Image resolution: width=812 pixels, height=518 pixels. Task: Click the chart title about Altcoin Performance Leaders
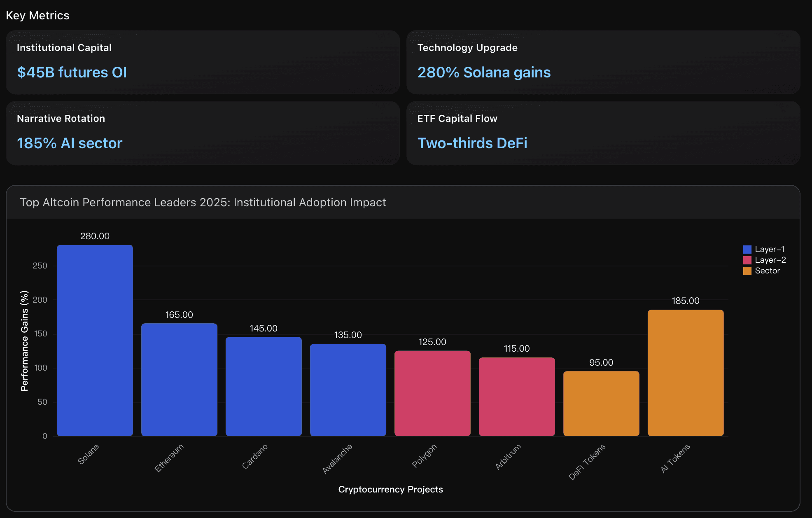(203, 203)
